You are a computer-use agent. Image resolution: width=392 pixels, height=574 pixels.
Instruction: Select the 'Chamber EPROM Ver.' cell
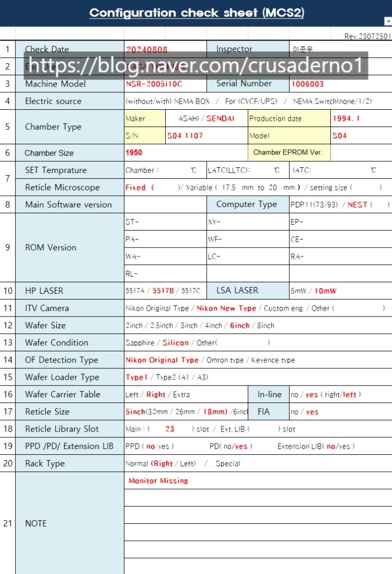coord(289,152)
